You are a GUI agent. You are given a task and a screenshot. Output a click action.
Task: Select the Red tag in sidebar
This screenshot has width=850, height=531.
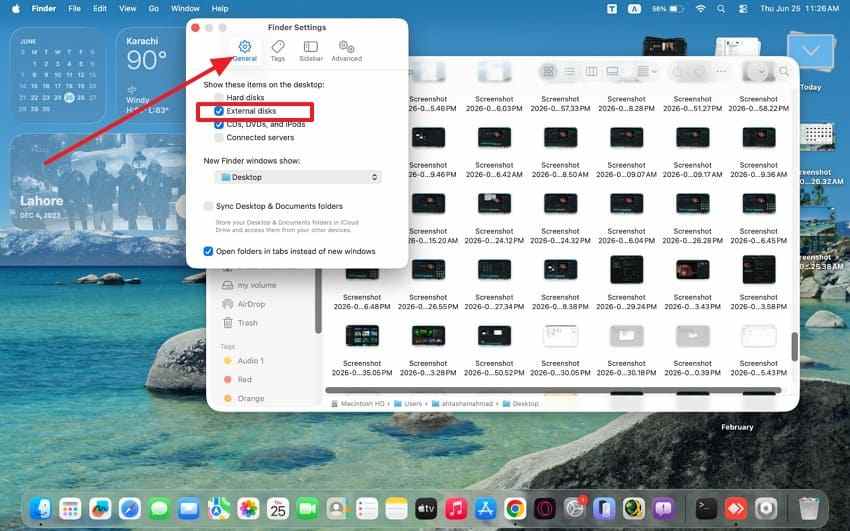click(238, 380)
